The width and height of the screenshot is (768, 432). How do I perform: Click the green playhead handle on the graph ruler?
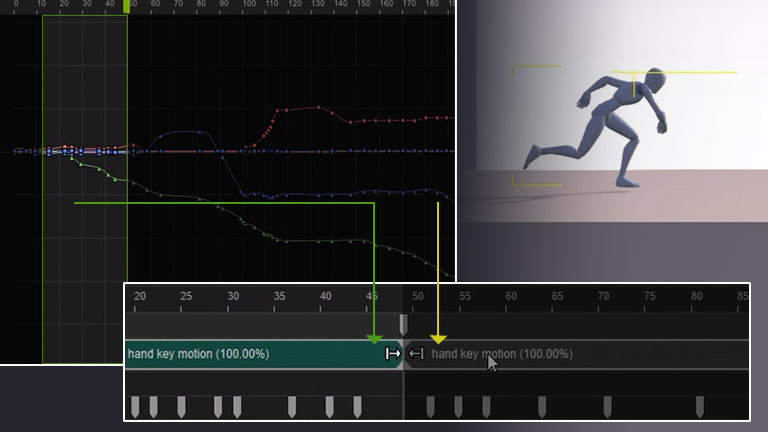coord(127,6)
